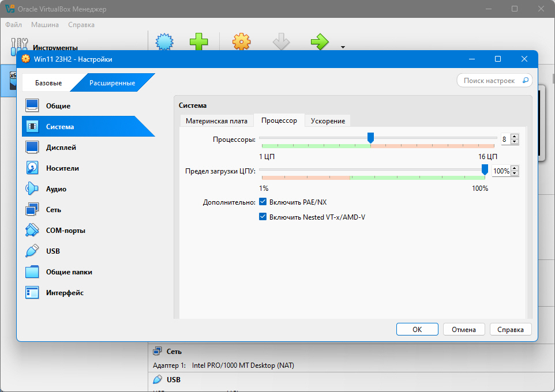Select the Общие папки folder icon
This screenshot has height=392, width=555.
pos(32,272)
